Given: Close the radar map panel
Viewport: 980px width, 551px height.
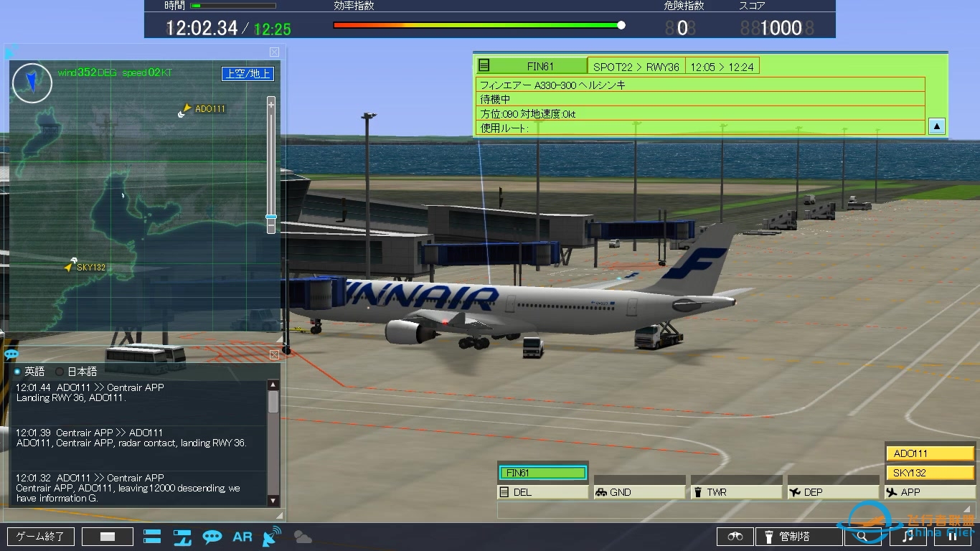Looking at the screenshot, I should [274, 52].
